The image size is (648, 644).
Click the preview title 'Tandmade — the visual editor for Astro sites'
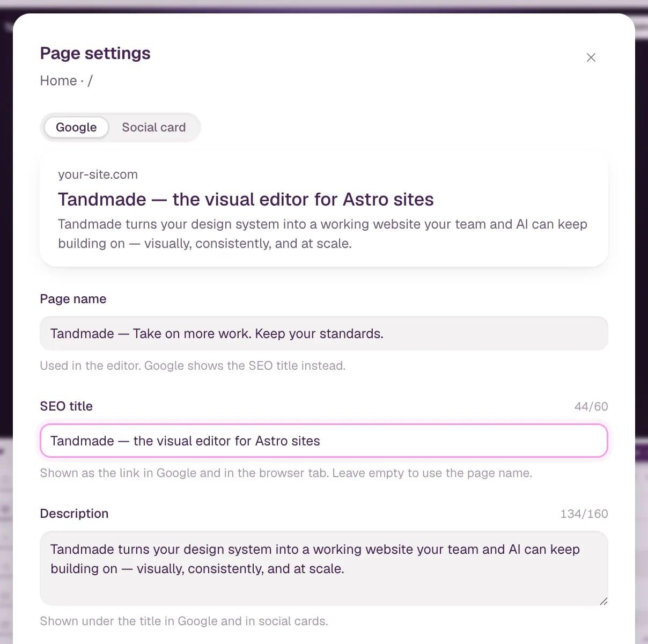pos(246,199)
